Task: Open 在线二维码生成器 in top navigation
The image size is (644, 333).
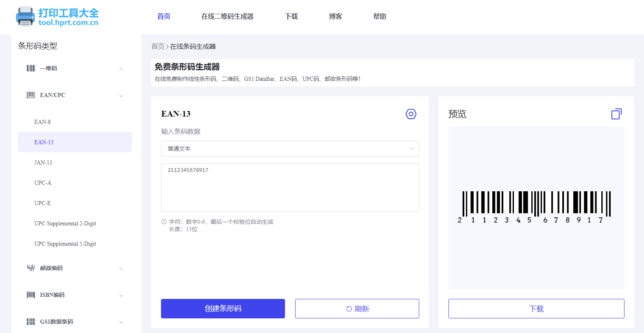Action: [x=227, y=16]
